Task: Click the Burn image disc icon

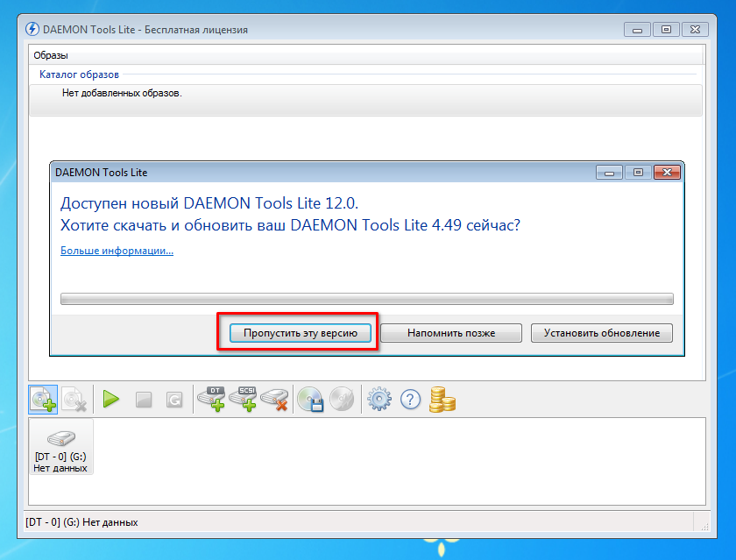Action: 342,400
